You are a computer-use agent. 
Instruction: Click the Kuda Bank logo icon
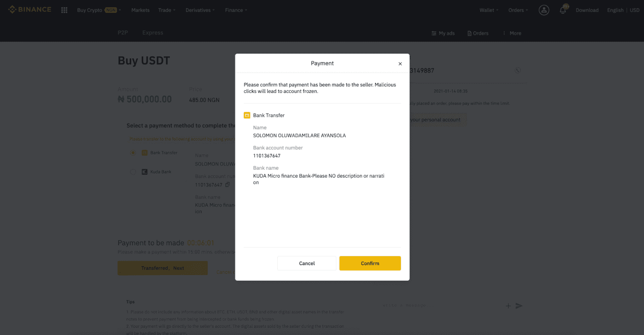[144, 172]
